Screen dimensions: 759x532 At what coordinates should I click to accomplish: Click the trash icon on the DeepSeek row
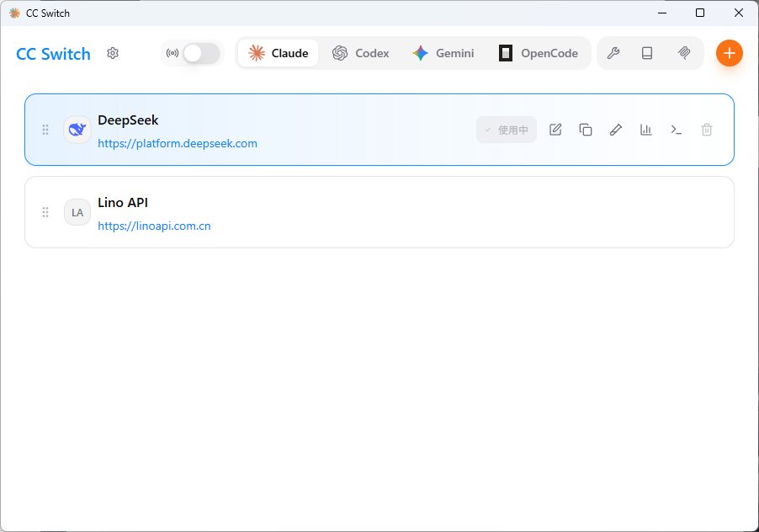coord(707,130)
